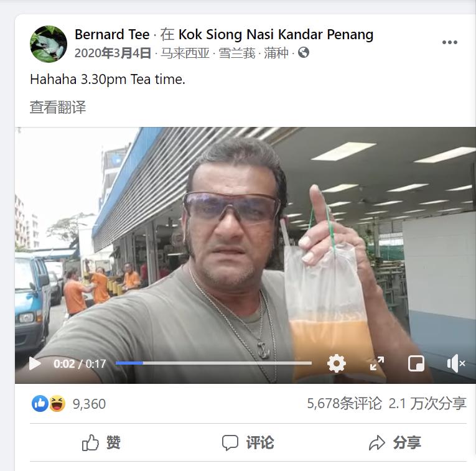
Task: View the haha laughing reaction icon
Action: click(x=57, y=404)
